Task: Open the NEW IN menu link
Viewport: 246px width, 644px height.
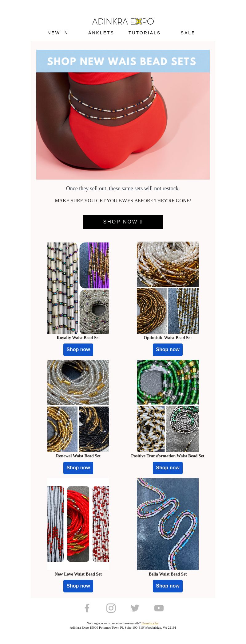Action: click(x=58, y=33)
